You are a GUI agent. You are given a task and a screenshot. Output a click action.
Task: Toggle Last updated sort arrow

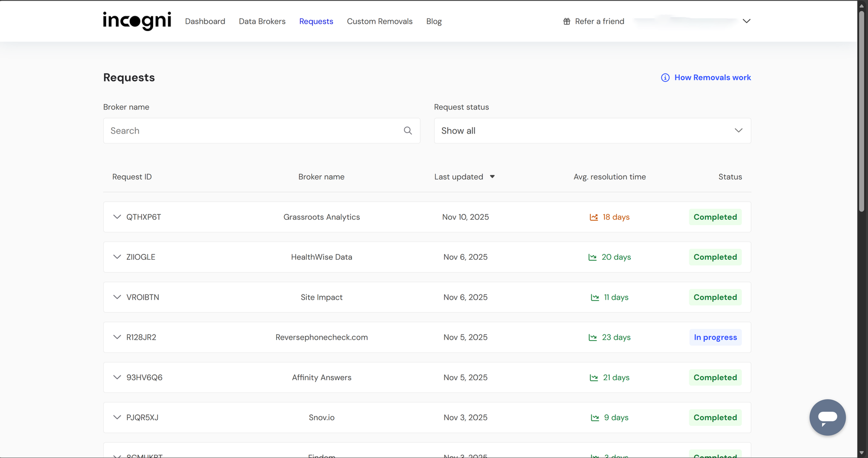click(492, 177)
